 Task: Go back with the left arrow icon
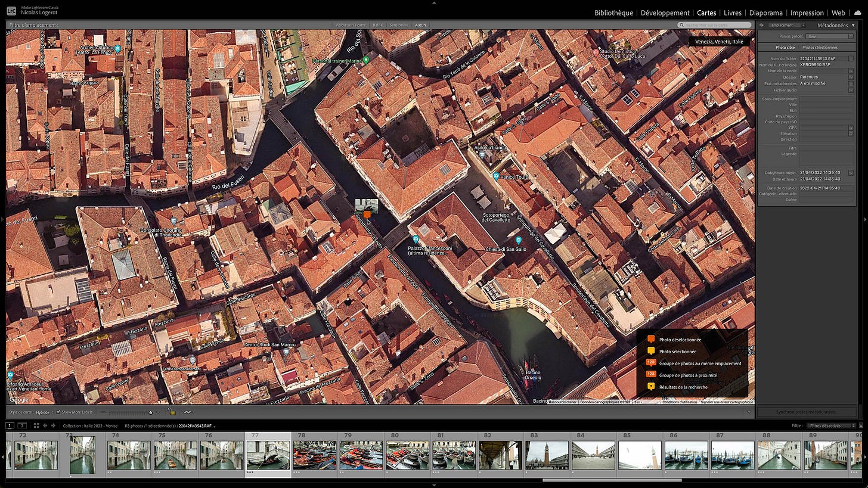45,425
